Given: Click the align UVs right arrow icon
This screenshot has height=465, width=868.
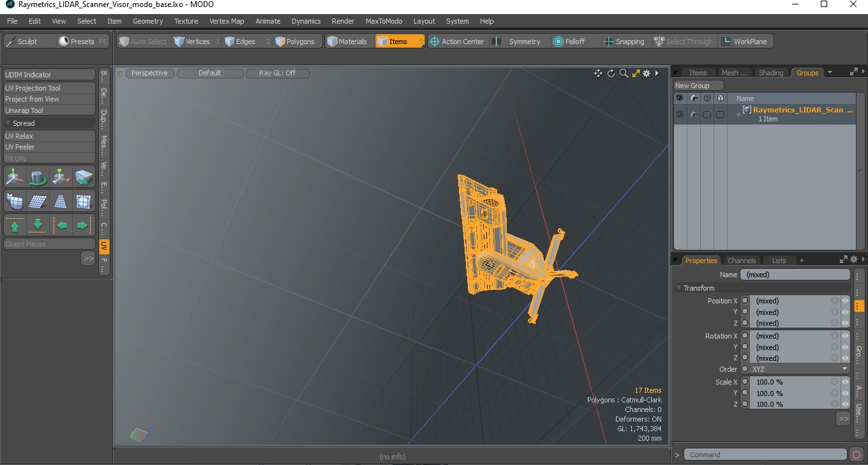Looking at the screenshot, I should click(x=84, y=225).
